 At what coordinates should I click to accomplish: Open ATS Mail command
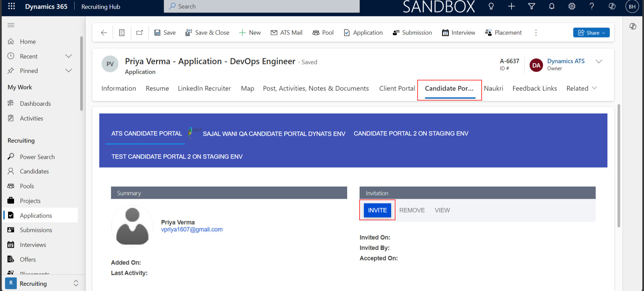point(286,33)
